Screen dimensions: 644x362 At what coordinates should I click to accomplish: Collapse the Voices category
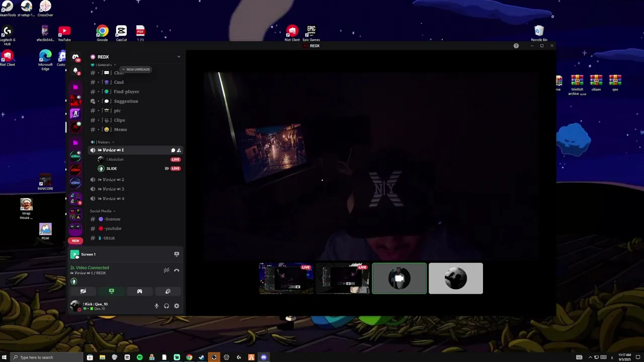pos(102,142)
